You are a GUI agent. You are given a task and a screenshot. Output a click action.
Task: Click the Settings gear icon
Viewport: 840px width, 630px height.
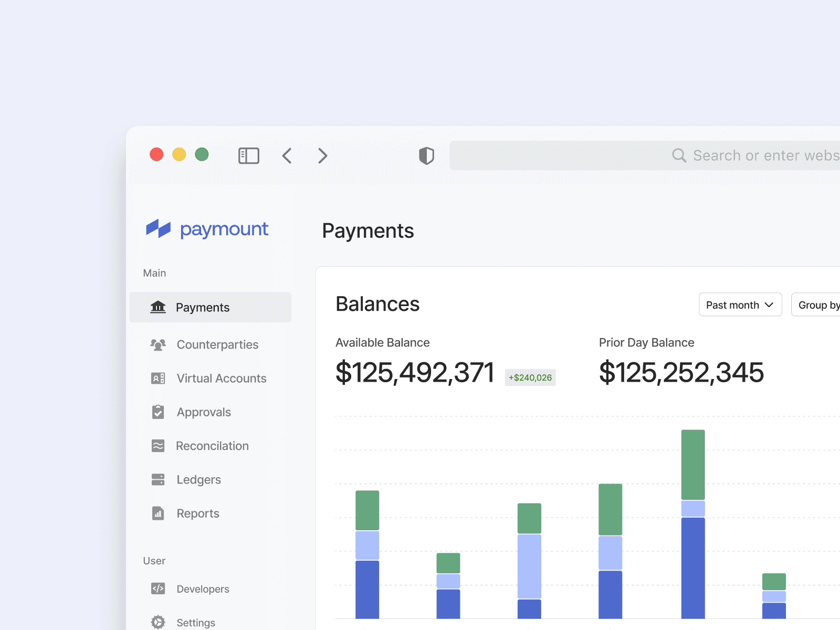[x=158, y=622]
